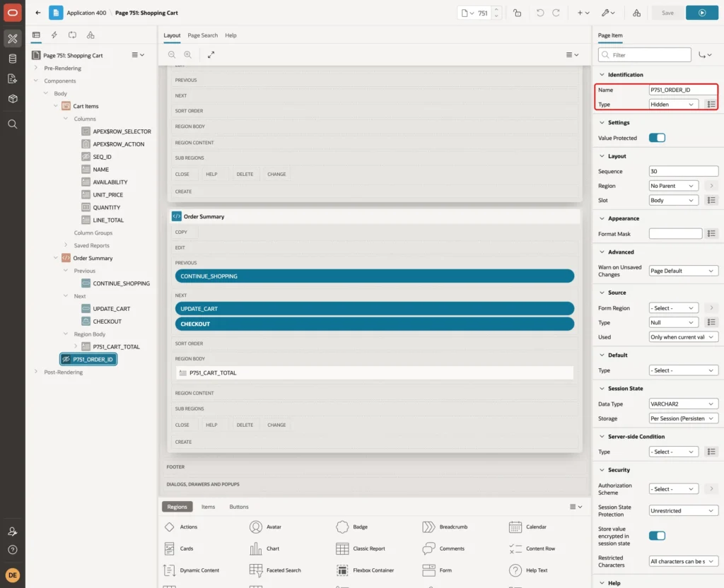Open the Help question mark icon
Image resolution: width=724 pixels, height=588 pixels.
click(x=13, y=550)
